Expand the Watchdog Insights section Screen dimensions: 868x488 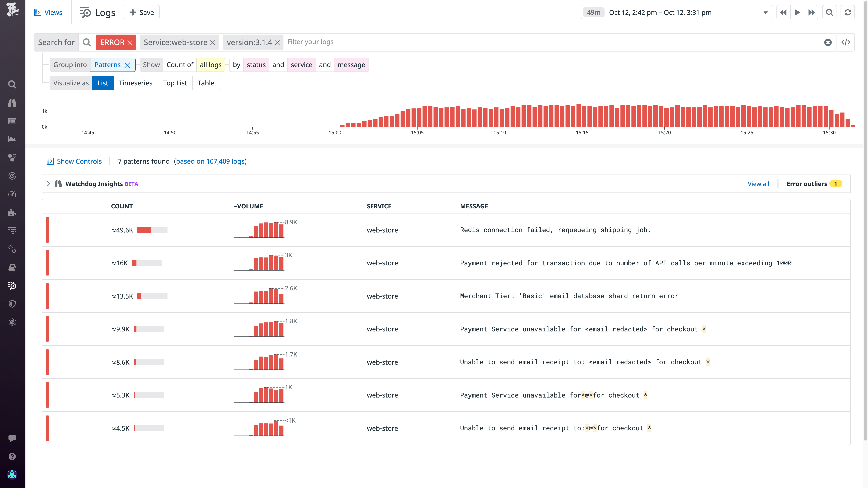(x=48, y=184)
